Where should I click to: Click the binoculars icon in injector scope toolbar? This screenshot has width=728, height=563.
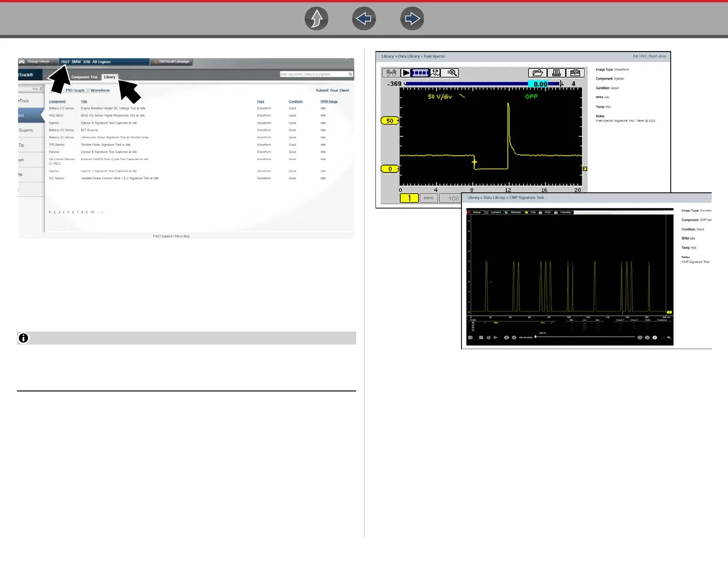pyautogui.click(x=391, y=73)
